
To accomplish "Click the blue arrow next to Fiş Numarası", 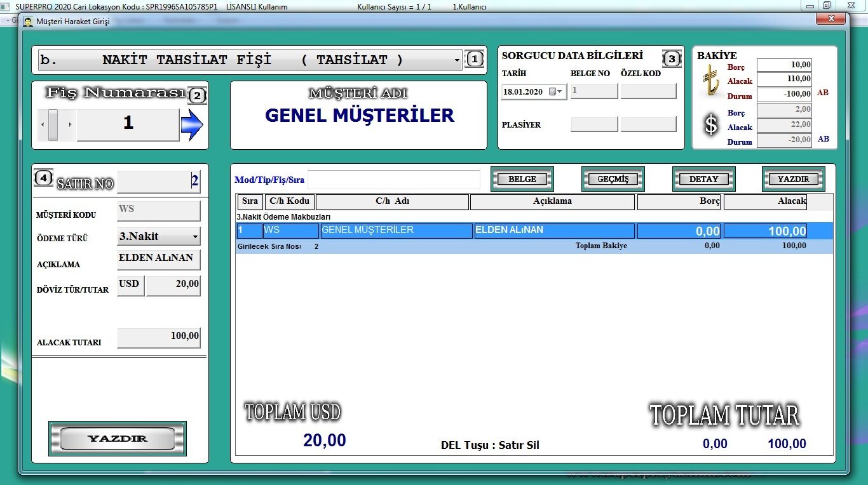I will point(192,125).
